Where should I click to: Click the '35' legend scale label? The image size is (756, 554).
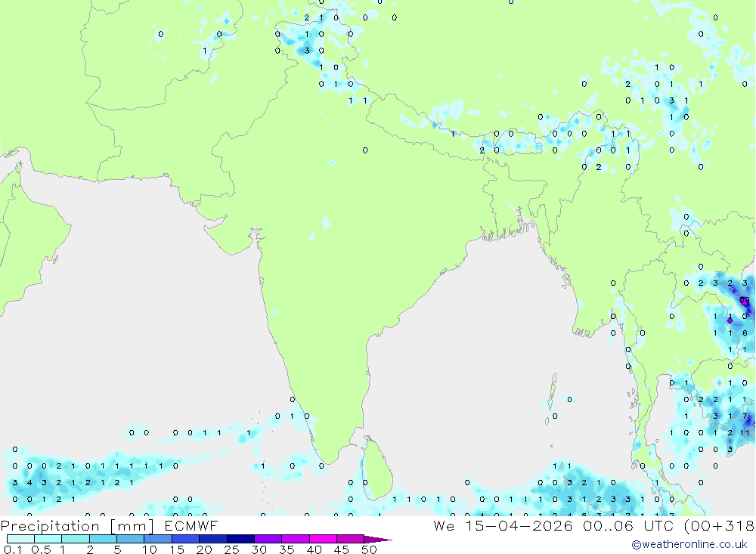(287, 549)
